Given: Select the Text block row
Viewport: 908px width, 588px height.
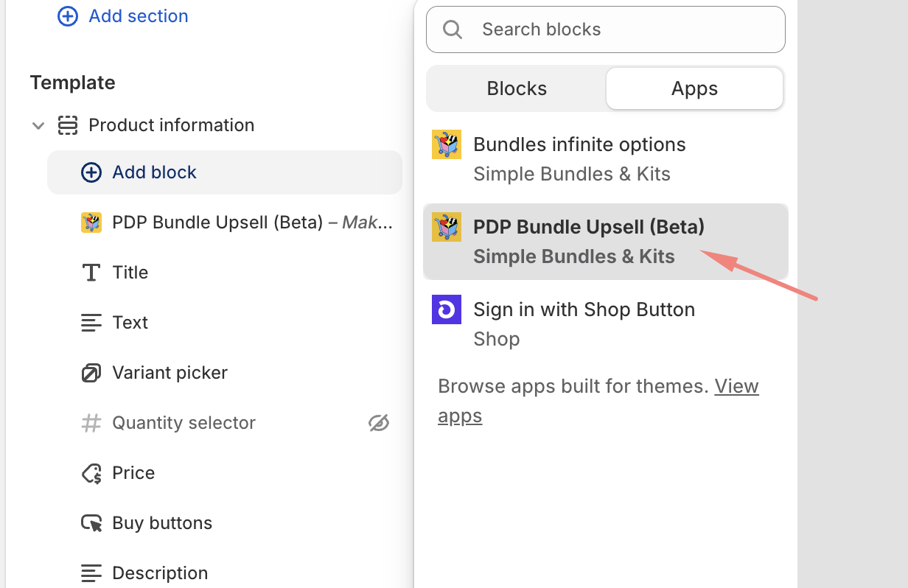Looking at the screenshot, I should coord(225,323).
